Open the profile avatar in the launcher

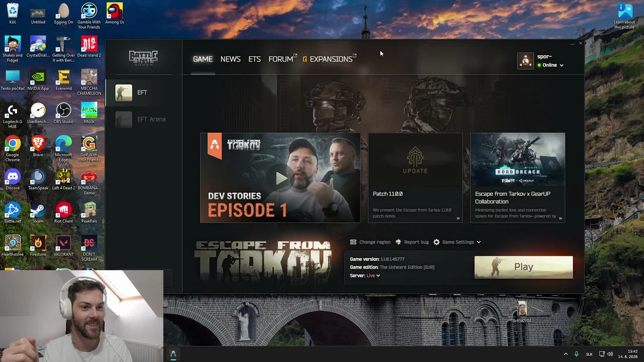525,61
